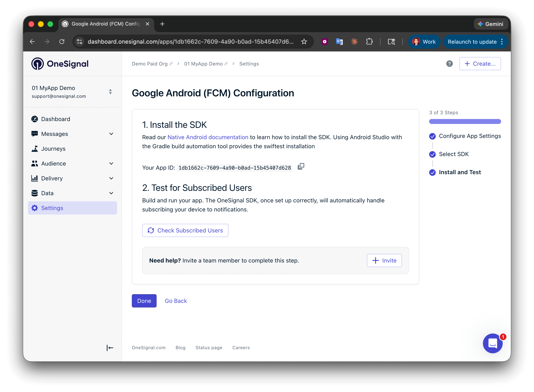Toggle the Select SDK step indicator
The image size is (534, 392).
[x=432, y=154]
